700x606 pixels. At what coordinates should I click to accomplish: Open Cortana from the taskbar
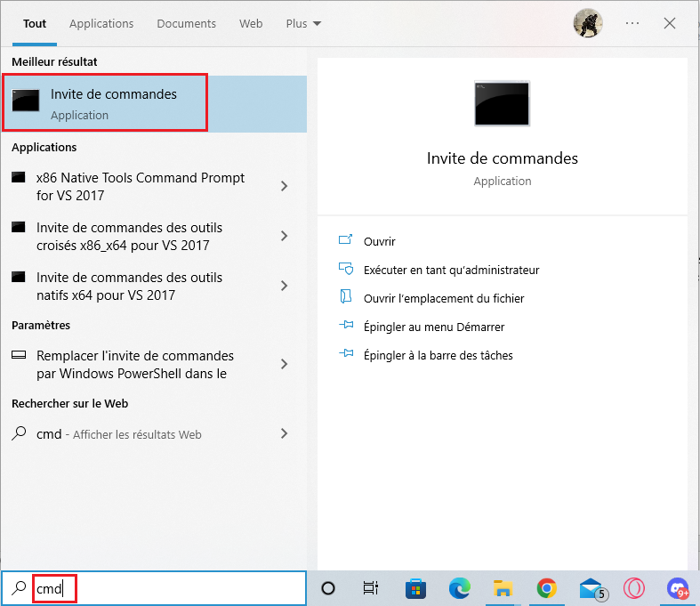[x=328, y=588]
